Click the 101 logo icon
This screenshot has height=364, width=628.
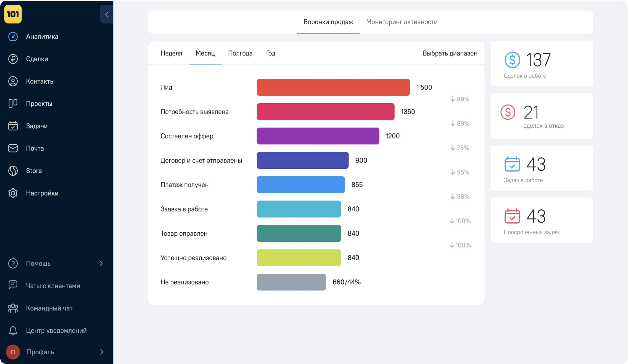point(13,14)
